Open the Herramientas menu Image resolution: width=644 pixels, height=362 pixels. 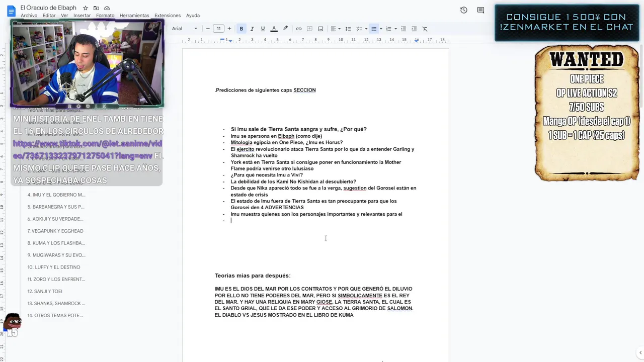coord(134,16)
